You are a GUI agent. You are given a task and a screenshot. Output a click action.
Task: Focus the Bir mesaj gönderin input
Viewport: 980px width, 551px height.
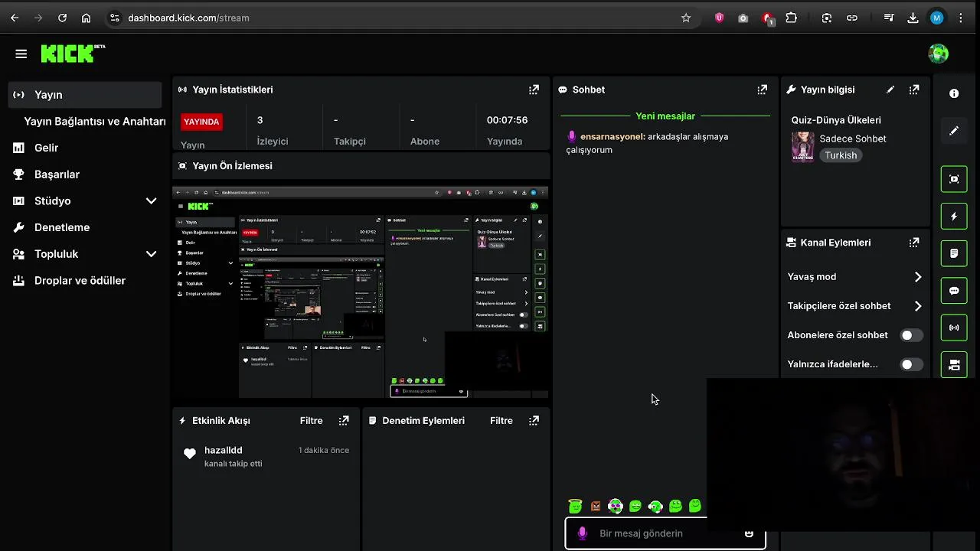tap(665, 533)
